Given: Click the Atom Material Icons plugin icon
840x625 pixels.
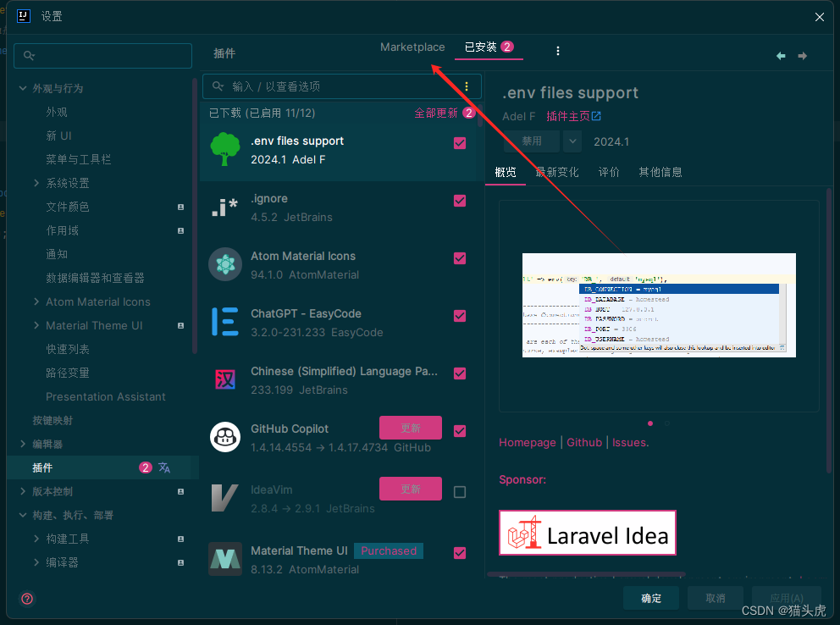Looking at the screenshot, I should click(225, 264).
